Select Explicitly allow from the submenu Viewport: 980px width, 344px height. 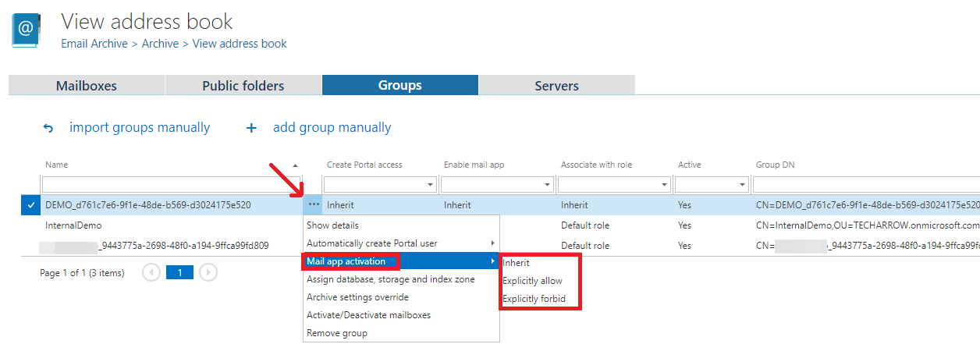click(532, 281)
